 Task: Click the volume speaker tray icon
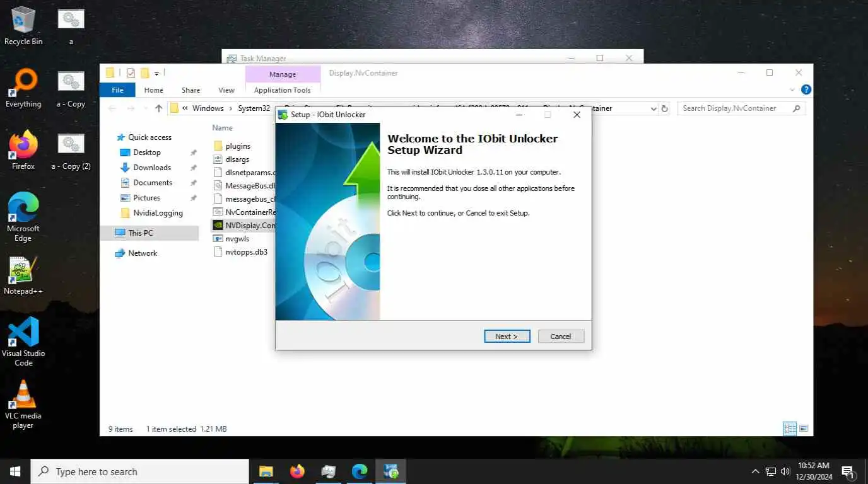click(x=785, y=471)
